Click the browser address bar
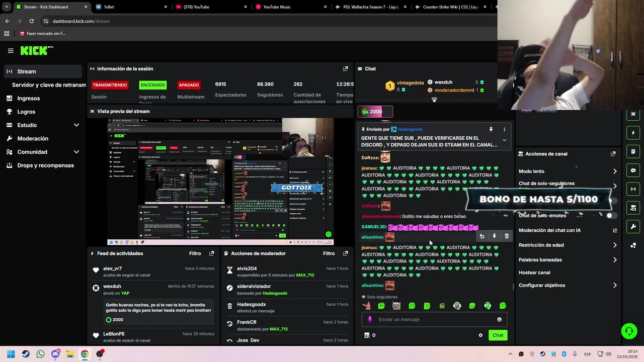The width and height of the screenshot is (644, 362). click(267, 21)
